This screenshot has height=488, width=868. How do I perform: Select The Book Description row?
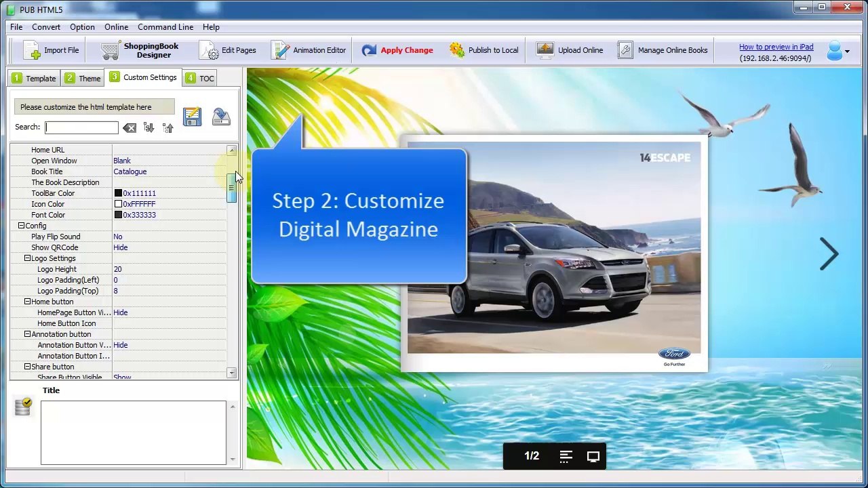click(x=118, y=182)
